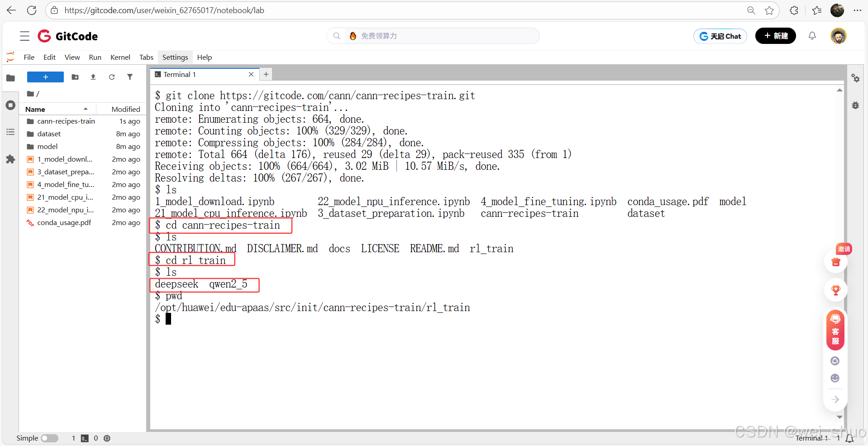Focus the GitCode search field
868x446 pixels.
[x=433, y=36]
